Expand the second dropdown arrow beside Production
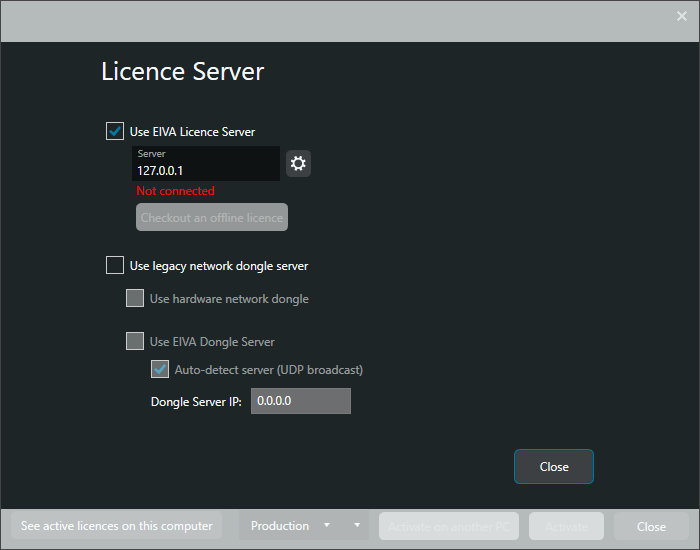 pyautogui.click(x=357, y=525)
